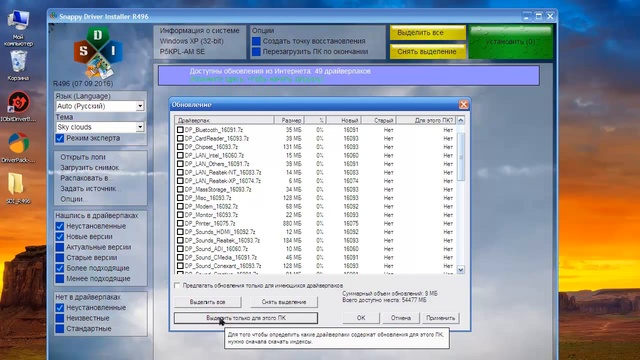
Task: Sort list by Размер column header
Action: [x=289, y=120]
